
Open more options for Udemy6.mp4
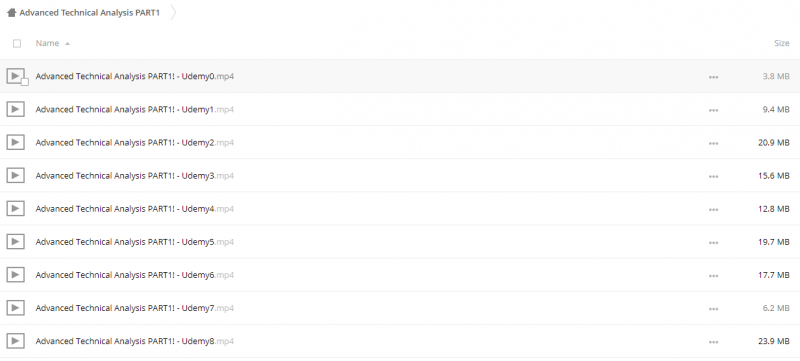[713, 276]
